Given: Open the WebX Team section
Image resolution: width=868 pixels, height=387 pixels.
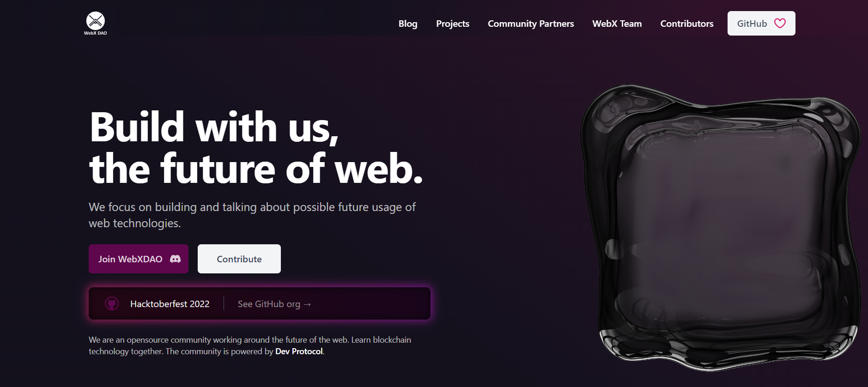Looking at the screenshot, I should 617,24.
